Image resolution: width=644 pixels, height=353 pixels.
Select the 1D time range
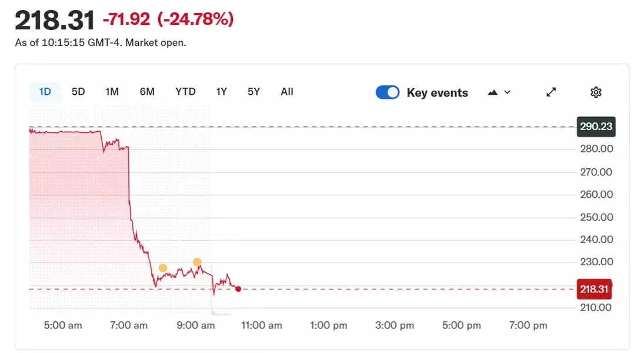45,92
